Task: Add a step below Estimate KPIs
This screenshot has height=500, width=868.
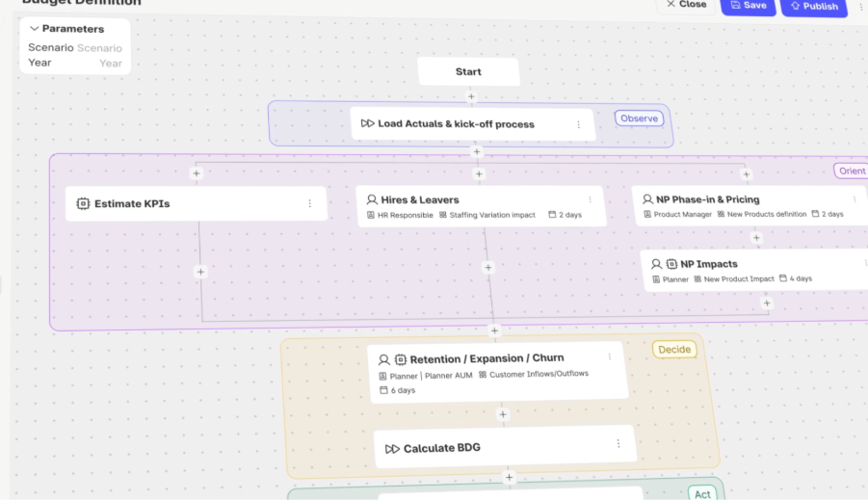Action: [x=200, y=272]
